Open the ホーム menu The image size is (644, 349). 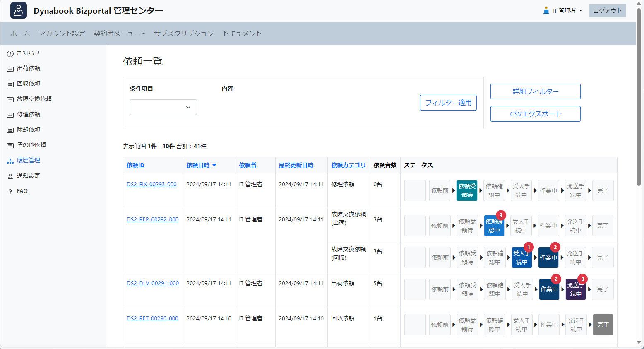20,34
